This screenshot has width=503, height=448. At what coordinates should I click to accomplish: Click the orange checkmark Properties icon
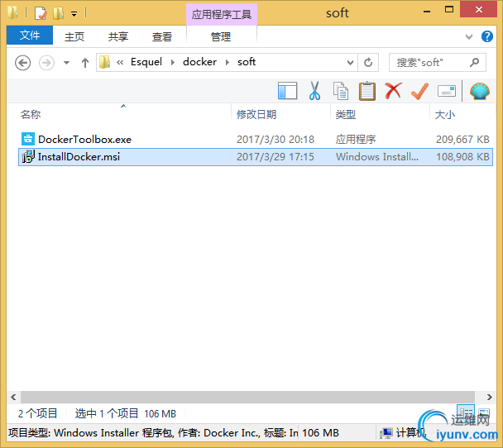coord(419,91)
